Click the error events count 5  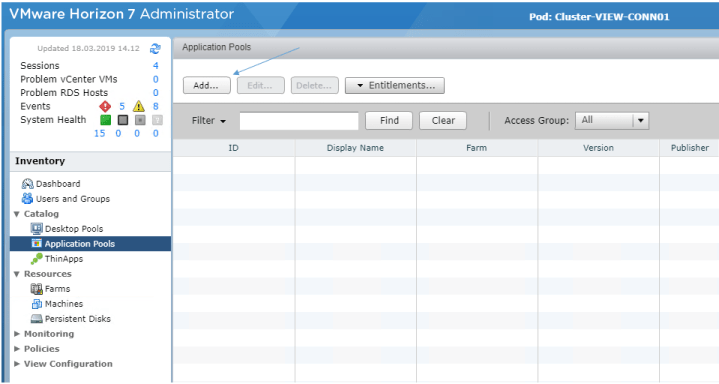tap(122, 106)
